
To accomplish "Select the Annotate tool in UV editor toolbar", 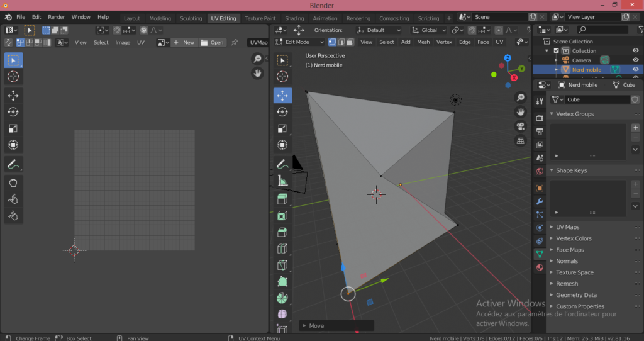I will (13, 164).
